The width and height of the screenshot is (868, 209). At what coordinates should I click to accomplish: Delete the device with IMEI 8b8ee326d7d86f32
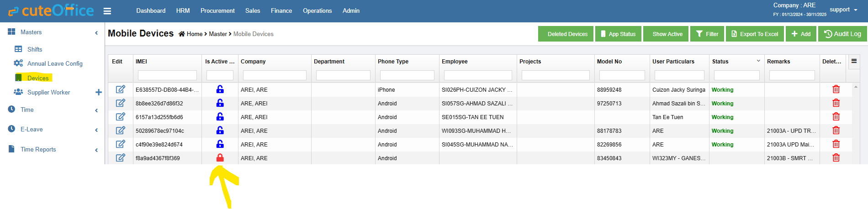836,103
